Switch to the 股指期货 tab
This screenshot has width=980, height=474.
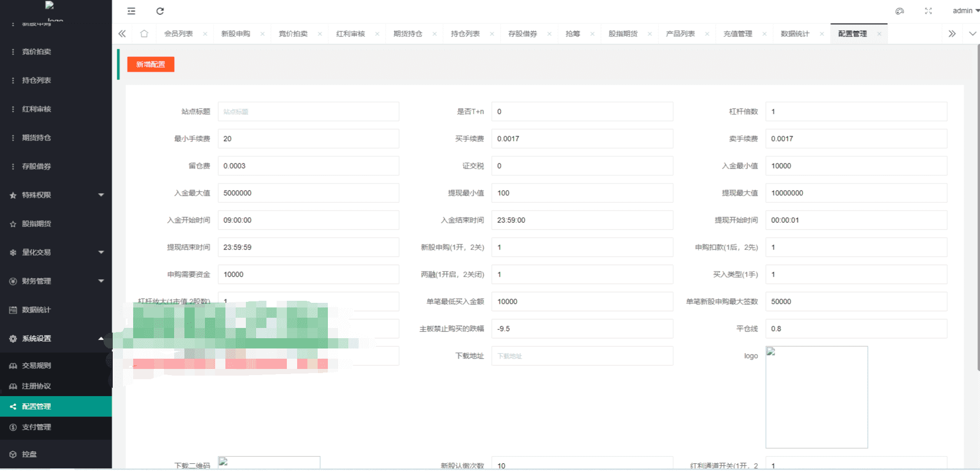point(623,34)
